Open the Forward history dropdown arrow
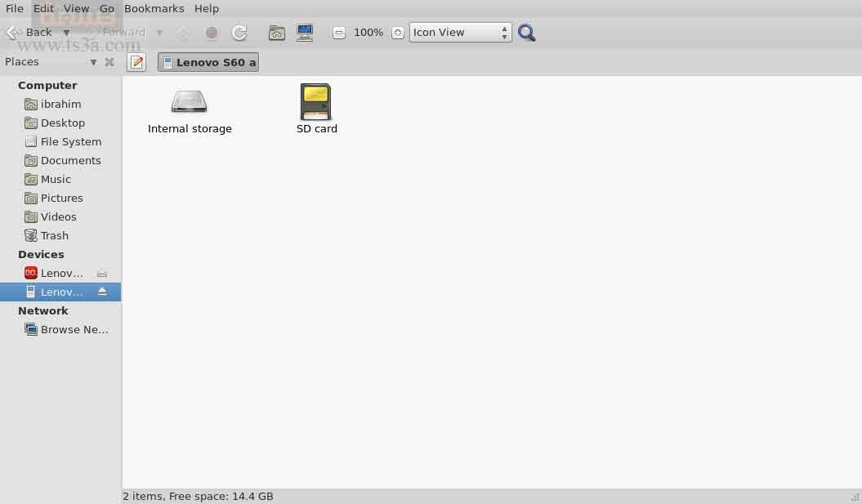The width and height of the screenshot is (862, 504). (x=159, y=33)
